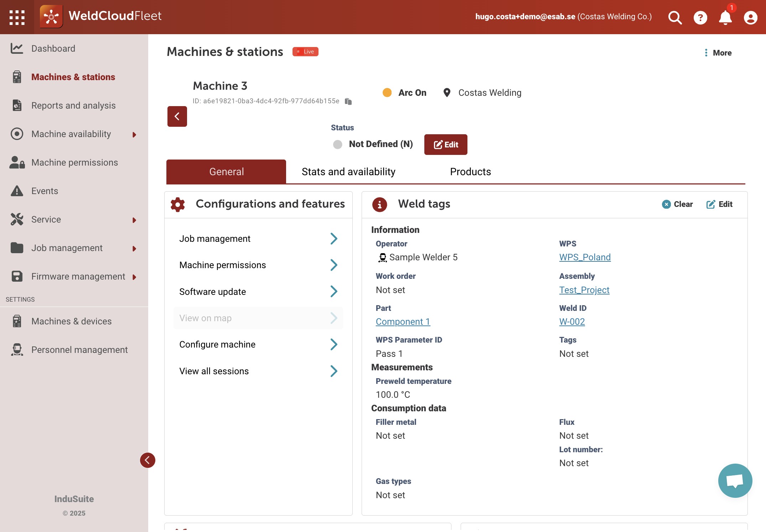Click the Configurations gear icon

pos(177,204)
